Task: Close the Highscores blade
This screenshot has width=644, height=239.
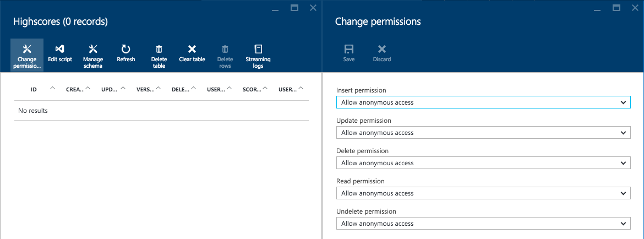Action: (x=313, y=8)
